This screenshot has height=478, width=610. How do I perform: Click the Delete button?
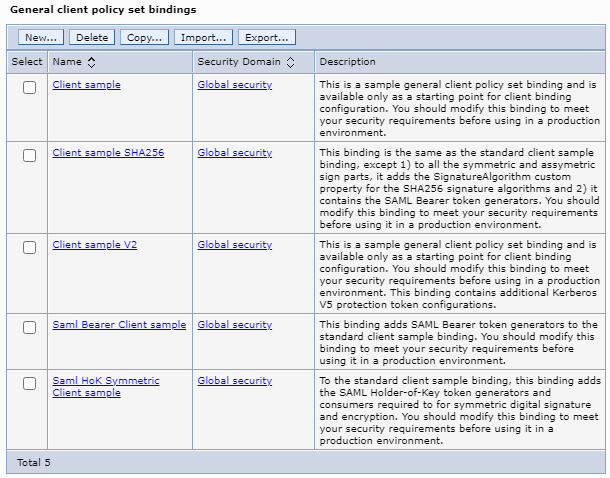coord(92,37)
